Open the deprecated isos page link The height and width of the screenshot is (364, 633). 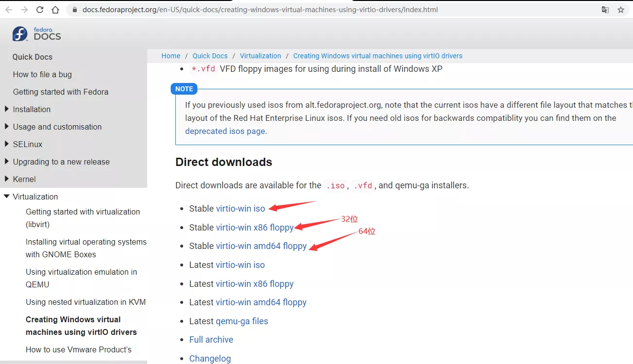tap(225, 131)
